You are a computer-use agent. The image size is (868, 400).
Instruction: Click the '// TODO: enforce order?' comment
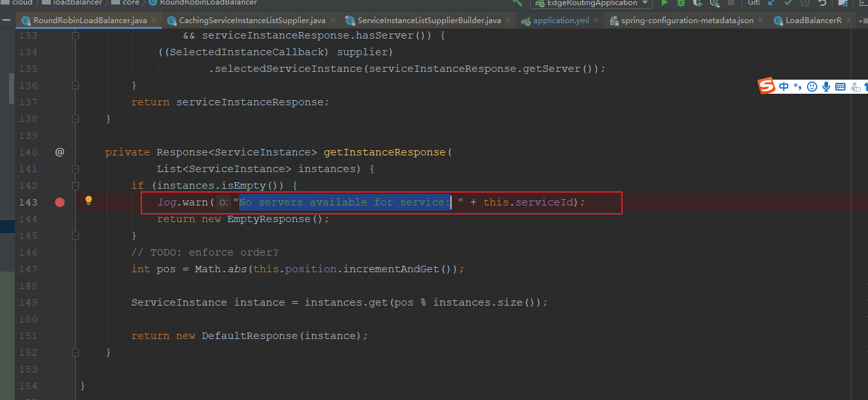click(205, 252)
